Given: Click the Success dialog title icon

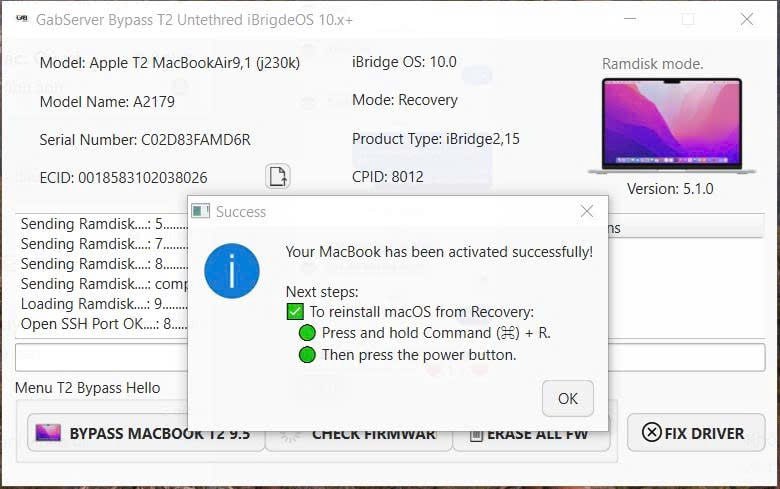Looking at the screenshot, I should [200, 211].
